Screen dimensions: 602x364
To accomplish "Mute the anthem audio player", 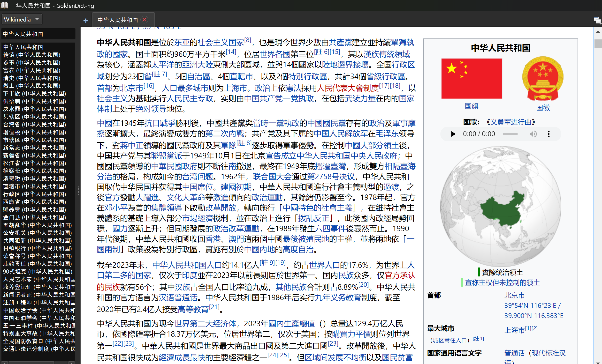I will click(x=533, y=134).
